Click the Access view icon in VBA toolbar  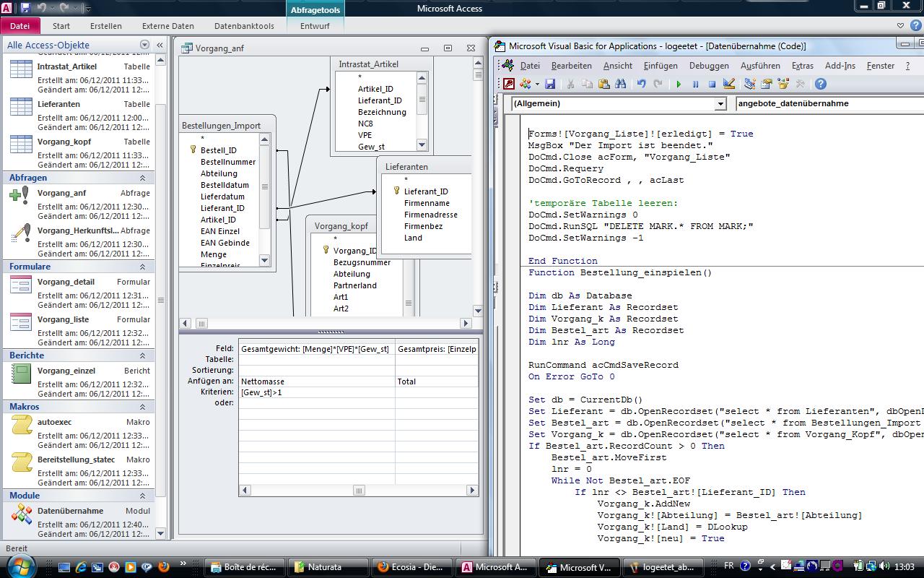pos(509,84)
